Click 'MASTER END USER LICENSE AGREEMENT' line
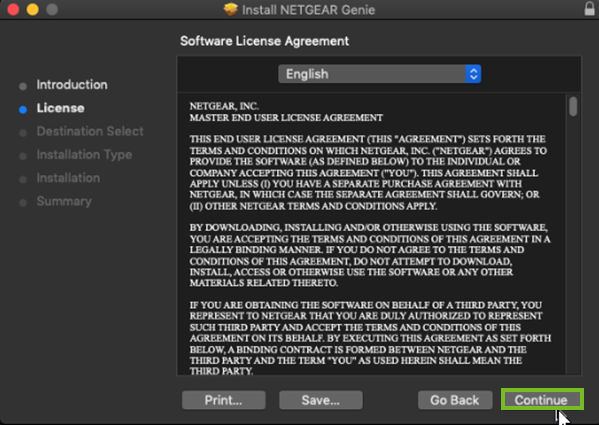 pyautogui.click(x=286, y=118)
